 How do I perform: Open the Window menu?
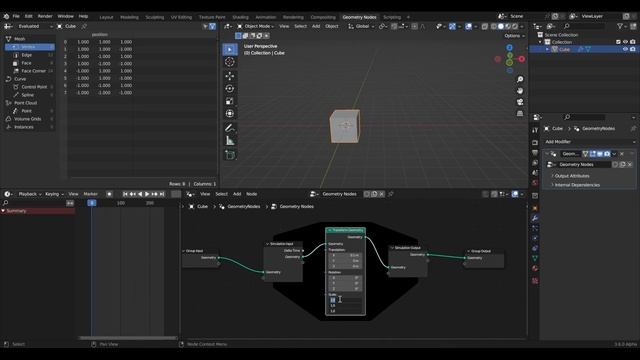pyautogui.click(x=65, y=16)
